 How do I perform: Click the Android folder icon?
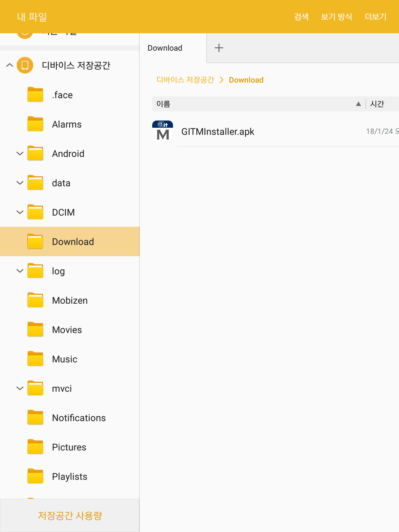(x=35, y=153)
